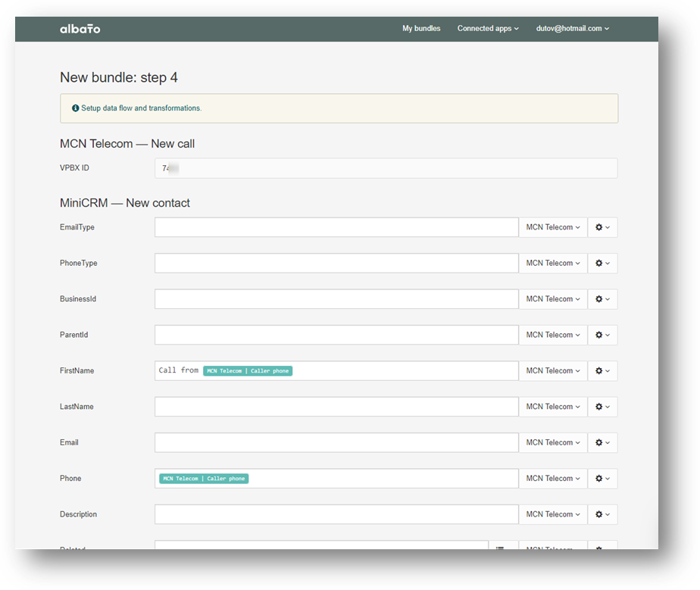Click the 'Setup data flow and transformations.' notice text
Image resolution: width=700 pixels, height=590 pixels.
[x=142, y=108]
